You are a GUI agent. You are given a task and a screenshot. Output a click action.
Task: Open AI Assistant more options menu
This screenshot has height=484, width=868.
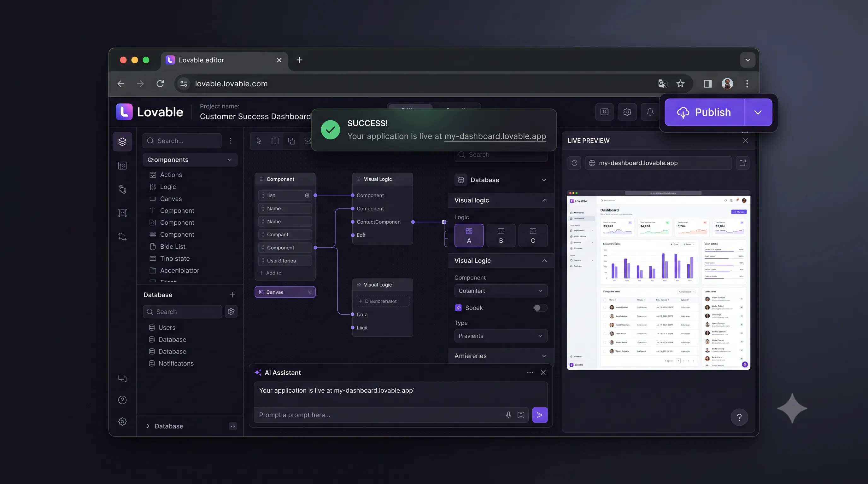[530, 372]
